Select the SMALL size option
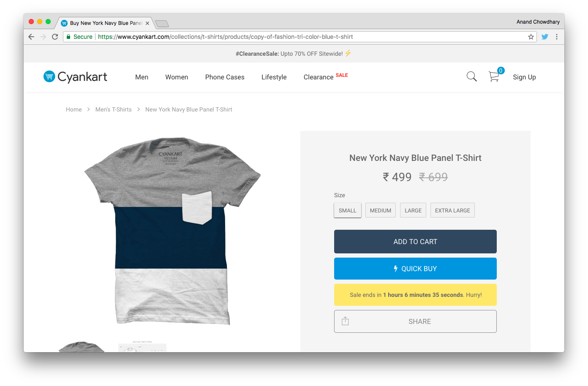The image size is (588, 386). click(x=348, y=210)
